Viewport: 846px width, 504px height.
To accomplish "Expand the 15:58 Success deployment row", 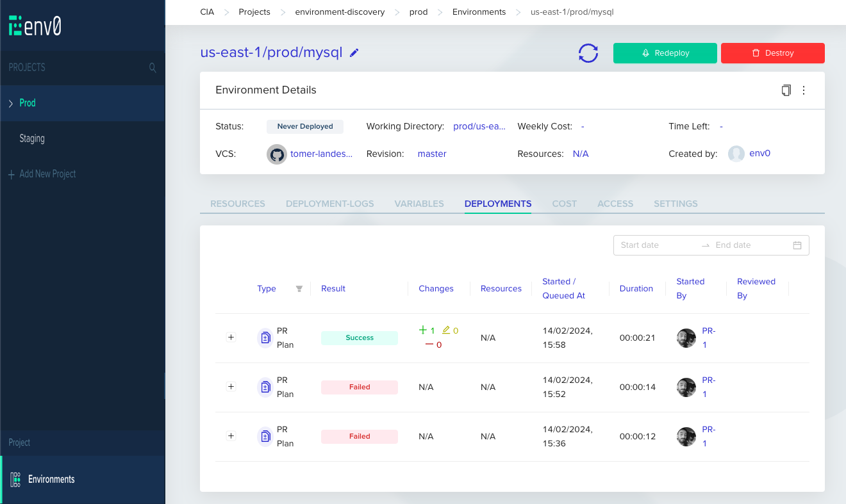I will pyautogui.click(x=231, y=337).
